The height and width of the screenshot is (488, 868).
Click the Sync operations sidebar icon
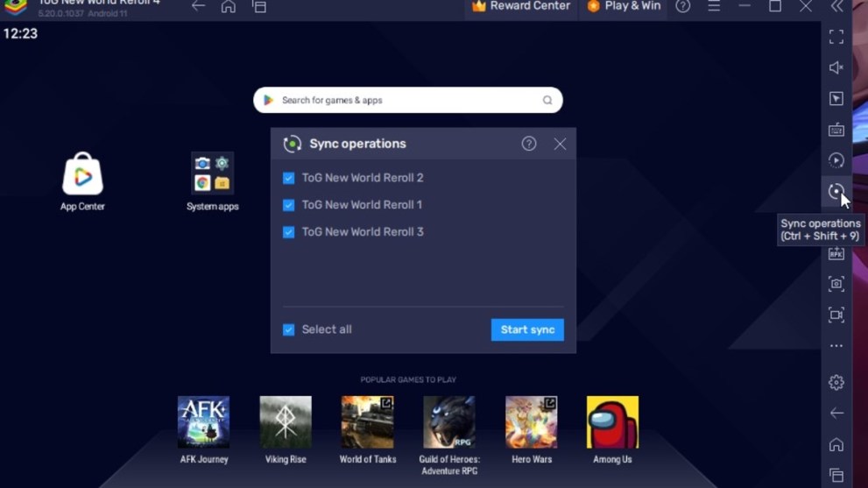coord(836,192)
